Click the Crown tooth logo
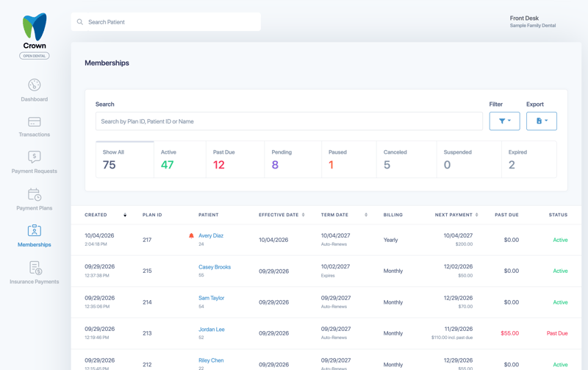Viewport: 588px width, 370px height. click(x=35, y=26)
